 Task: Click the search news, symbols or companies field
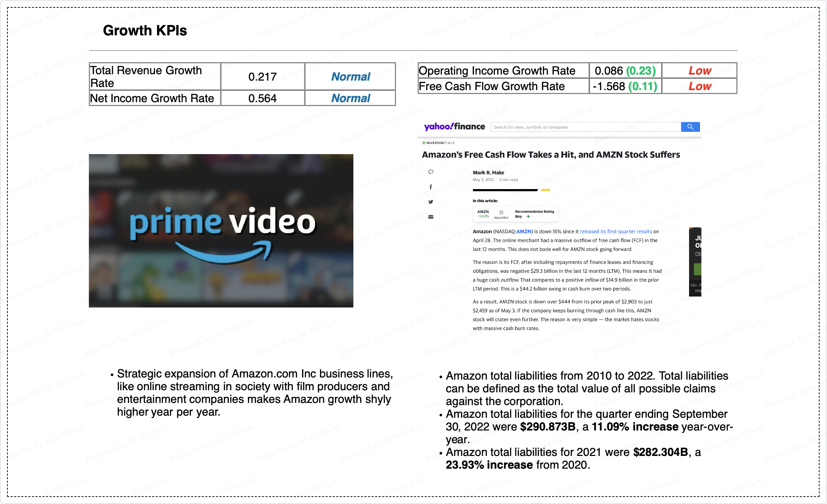point(586,127)
